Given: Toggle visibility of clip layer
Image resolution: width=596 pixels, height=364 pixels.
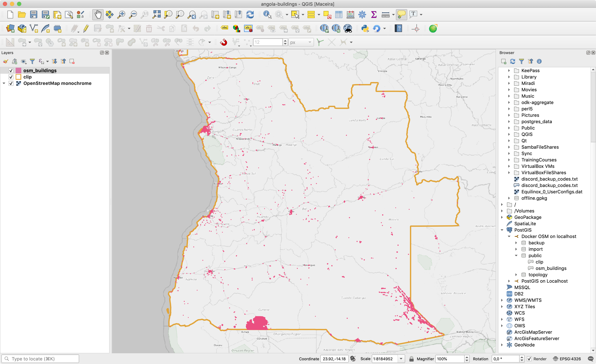Looking at the screenshot, I should [11, 77].
